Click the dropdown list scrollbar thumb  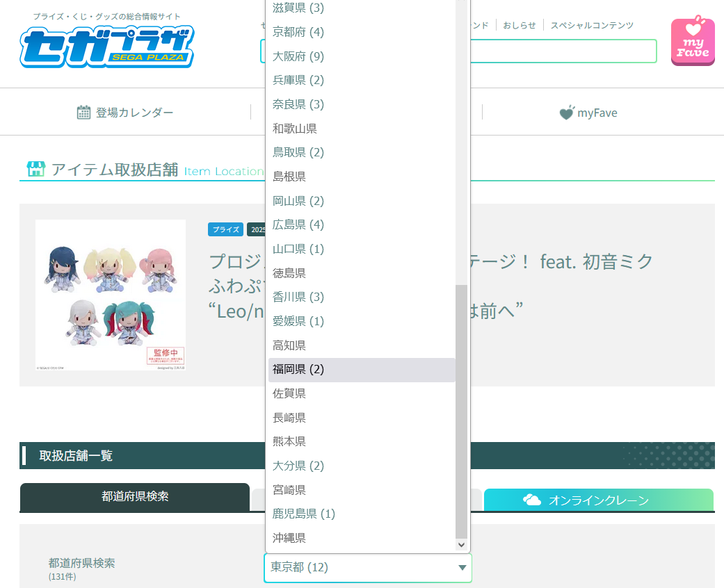[462, 410]
